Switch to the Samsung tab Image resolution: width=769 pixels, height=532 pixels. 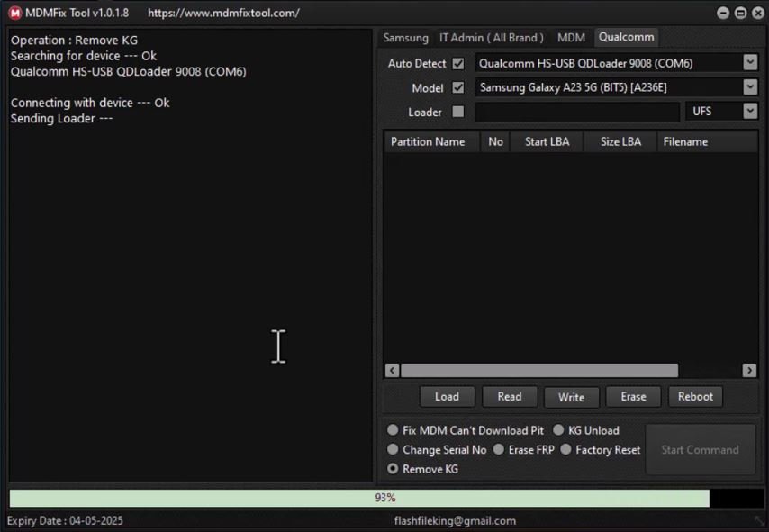[x=405, y=38]
